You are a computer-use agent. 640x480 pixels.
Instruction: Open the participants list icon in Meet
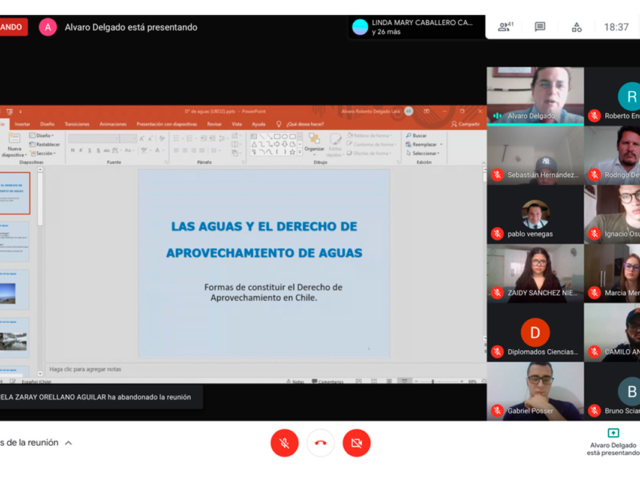(505, 27)
